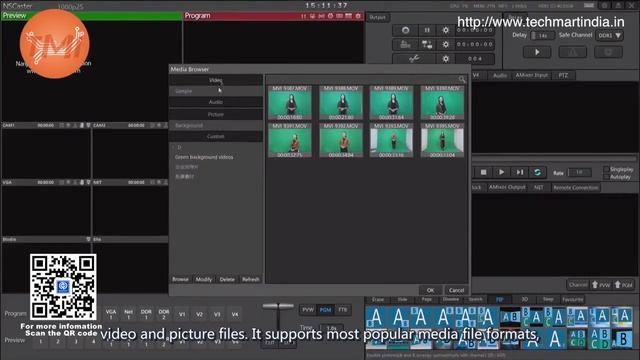Open the PTZ tab
640x360 pixels.
click(x=563, y=76)
